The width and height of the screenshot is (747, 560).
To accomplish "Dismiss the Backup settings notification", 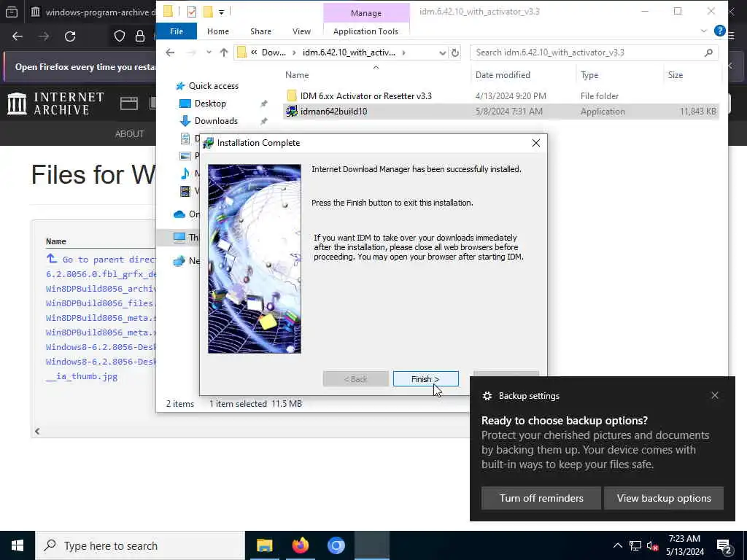I will coord(715,395).
